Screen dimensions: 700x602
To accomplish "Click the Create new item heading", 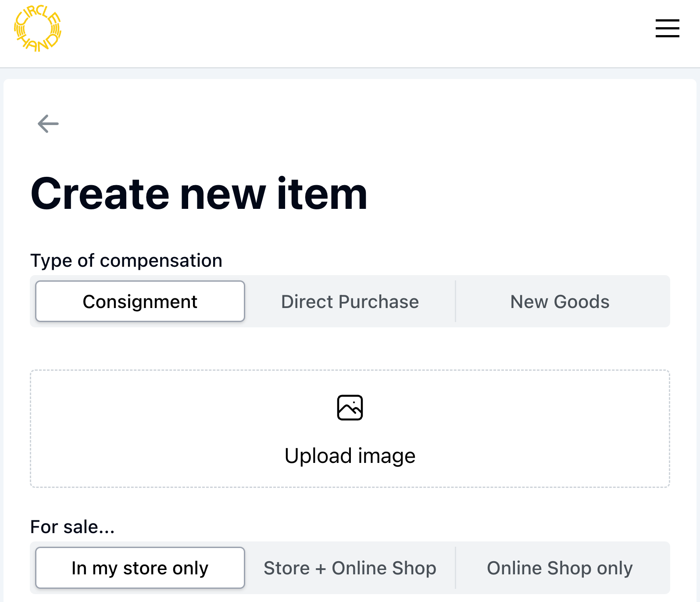I will click(x=199, y=193).
